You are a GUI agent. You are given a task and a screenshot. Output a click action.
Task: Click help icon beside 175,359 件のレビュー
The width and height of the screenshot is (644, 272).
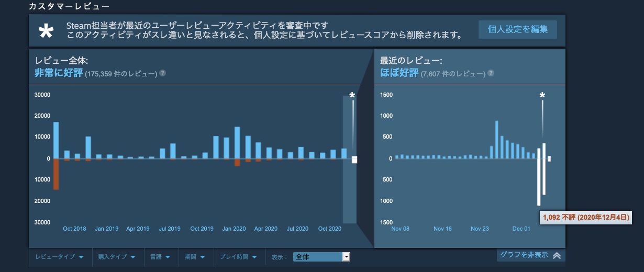pos(162,73)
